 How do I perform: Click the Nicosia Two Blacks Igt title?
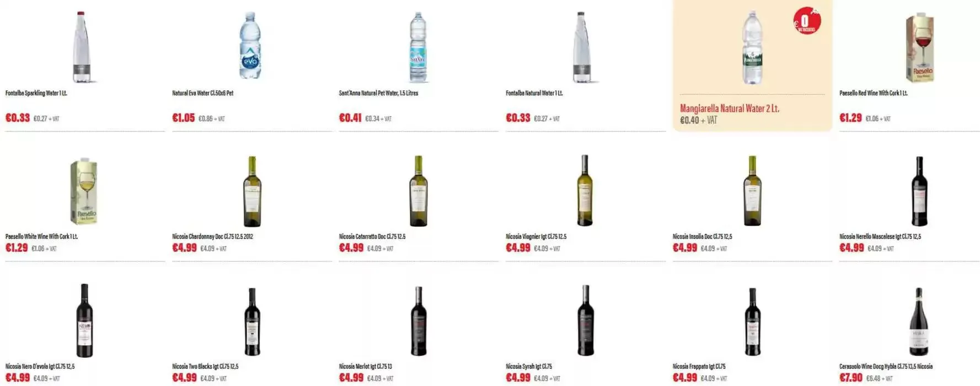click(x=205, y=366)
